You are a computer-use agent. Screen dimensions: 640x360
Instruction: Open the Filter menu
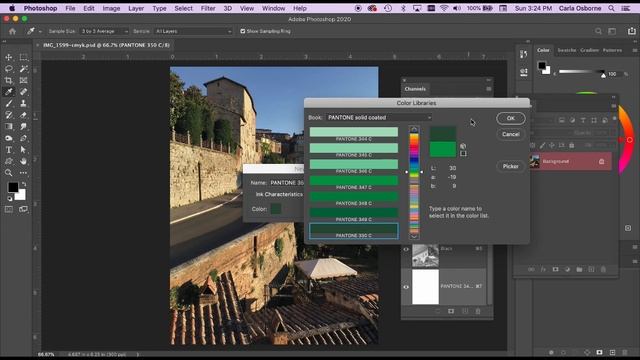click(208, 8)
